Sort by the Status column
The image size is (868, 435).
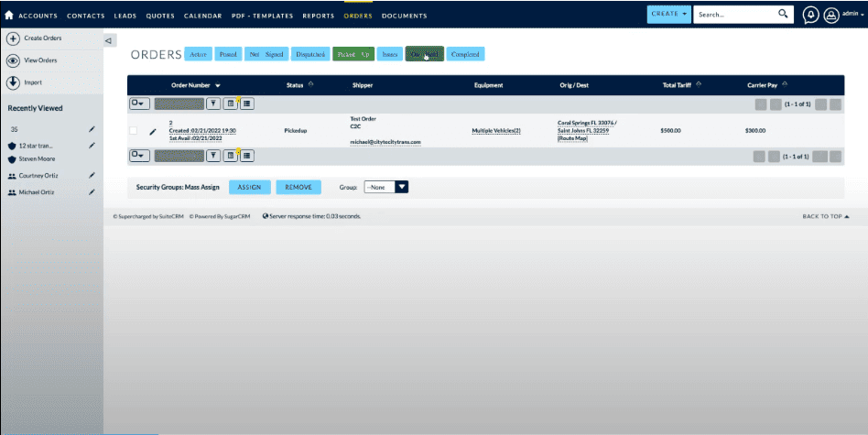[x=299, y=85]
